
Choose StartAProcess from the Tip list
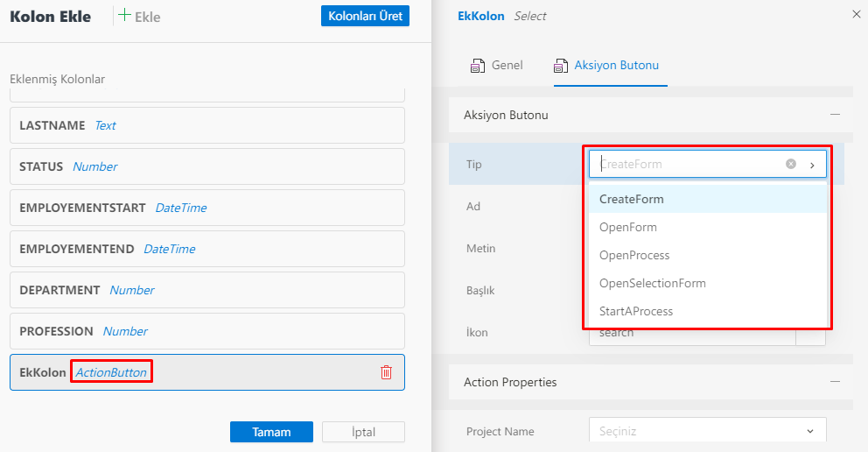pyautogui.click(x=635, y=311)
